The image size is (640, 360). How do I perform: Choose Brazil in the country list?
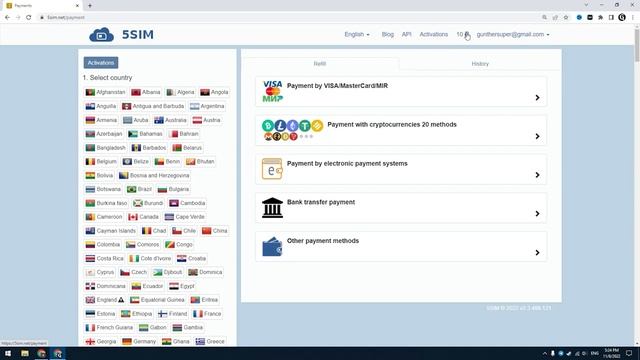coord(139,189)
